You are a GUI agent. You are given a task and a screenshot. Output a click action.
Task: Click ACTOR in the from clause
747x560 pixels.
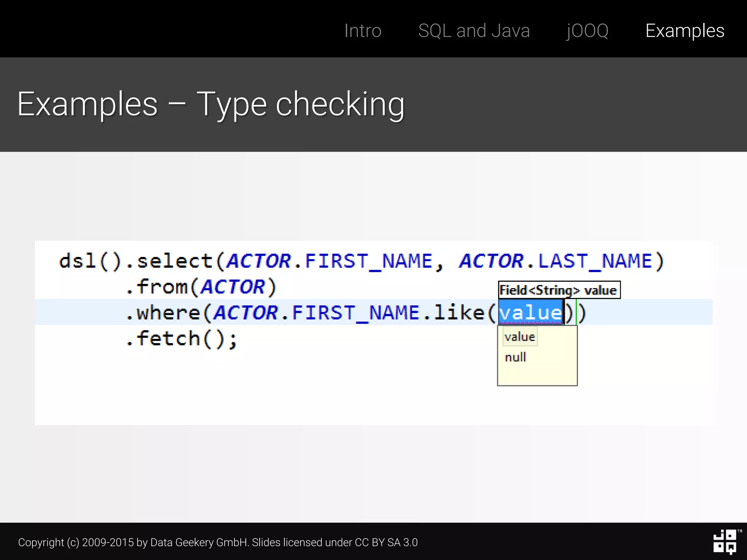pyautogui.click(x=233, y=287)
